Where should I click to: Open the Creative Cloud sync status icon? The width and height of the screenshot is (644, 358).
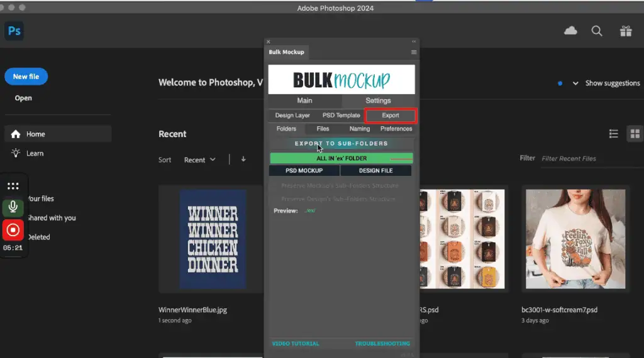tap(570, 31)
